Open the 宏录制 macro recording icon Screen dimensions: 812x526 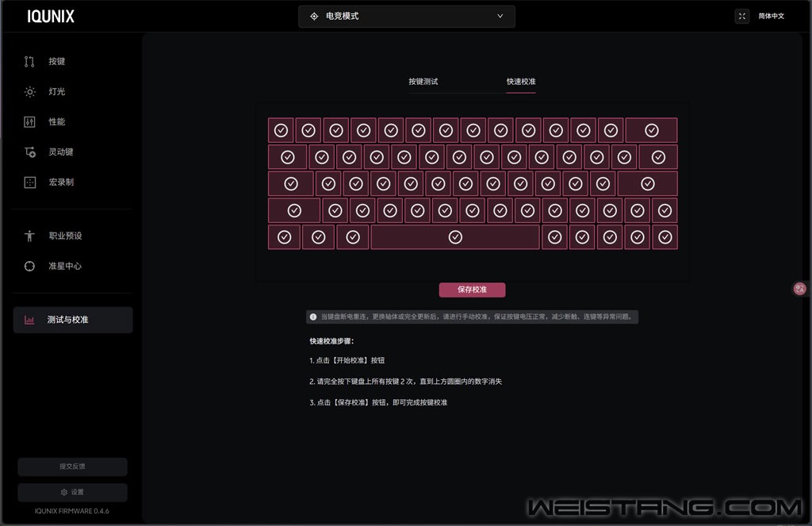[29, 182]
